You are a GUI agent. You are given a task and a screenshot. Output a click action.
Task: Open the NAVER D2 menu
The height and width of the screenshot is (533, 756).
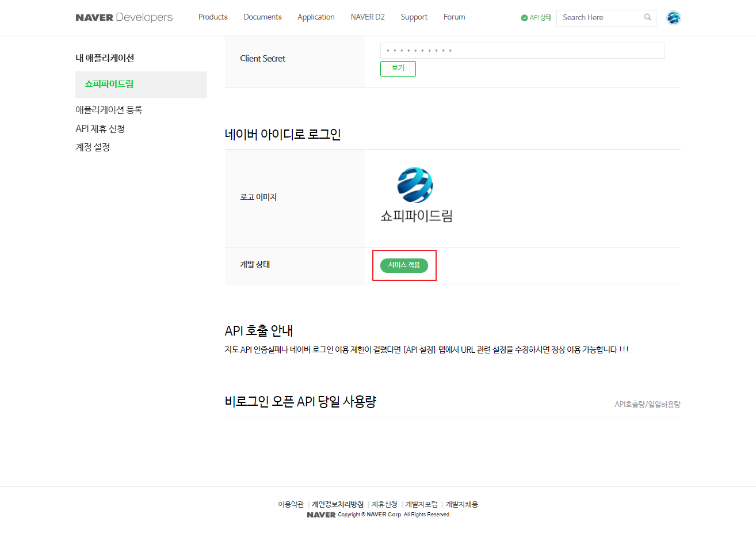368,17
